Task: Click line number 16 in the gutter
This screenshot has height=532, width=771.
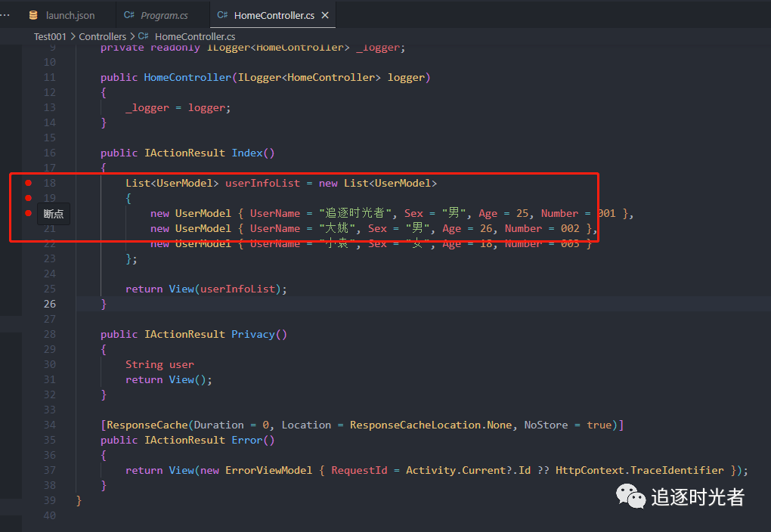Action: coord(50,153)
